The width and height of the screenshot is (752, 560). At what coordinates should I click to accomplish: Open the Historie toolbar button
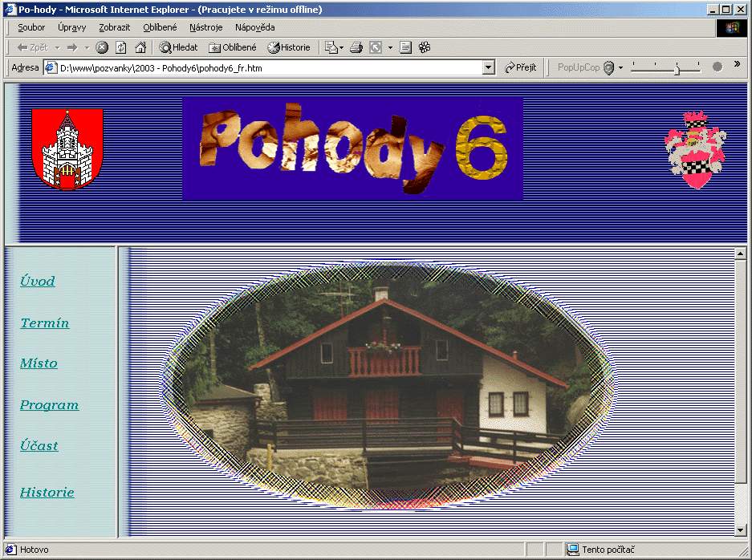coord(289,47)
